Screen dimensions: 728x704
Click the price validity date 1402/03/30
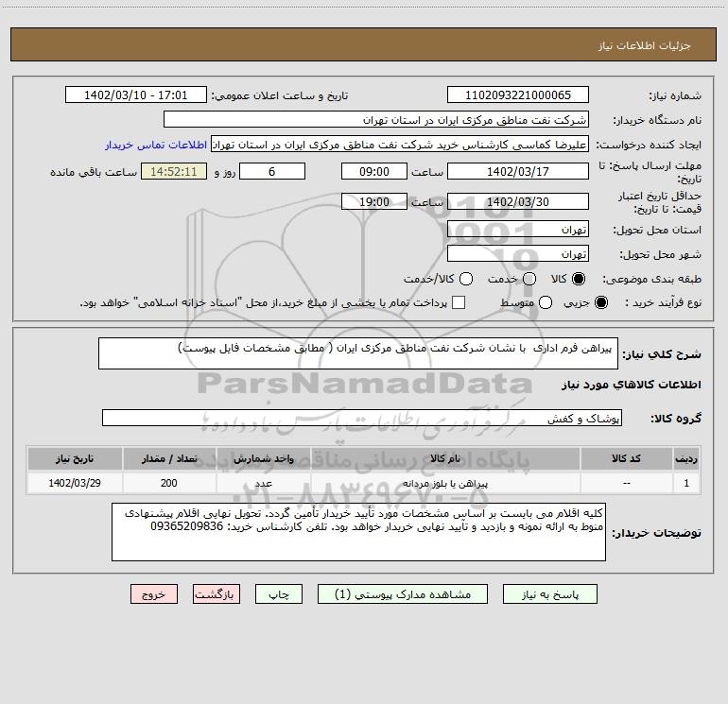pyautogui.click(x=518, y=201)
